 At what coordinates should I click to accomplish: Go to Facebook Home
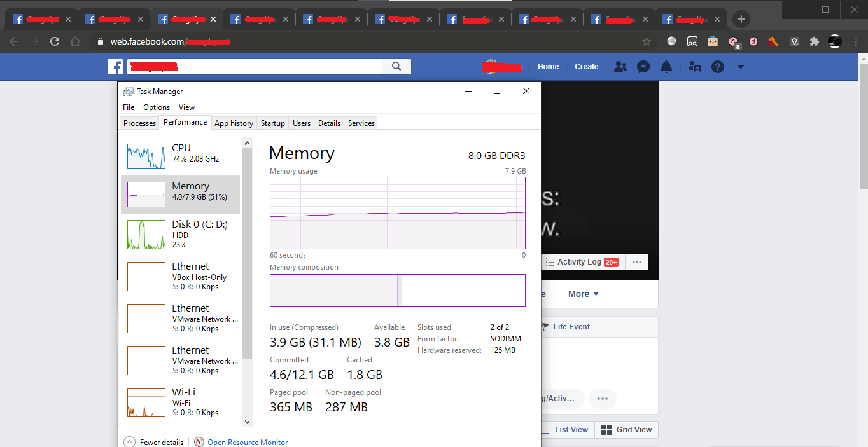pyautogui.click(x=548, y=67)
